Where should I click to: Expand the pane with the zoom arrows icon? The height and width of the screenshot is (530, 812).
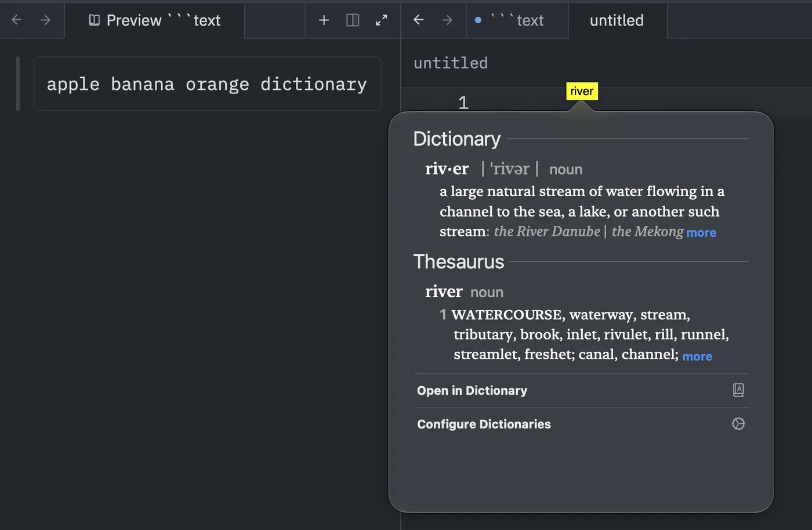pyautogui.click(x=381, y=20)
